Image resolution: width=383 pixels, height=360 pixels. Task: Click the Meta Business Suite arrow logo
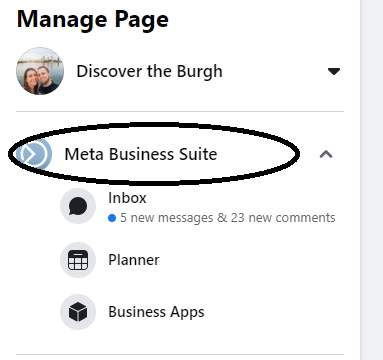tap(34, 154)
